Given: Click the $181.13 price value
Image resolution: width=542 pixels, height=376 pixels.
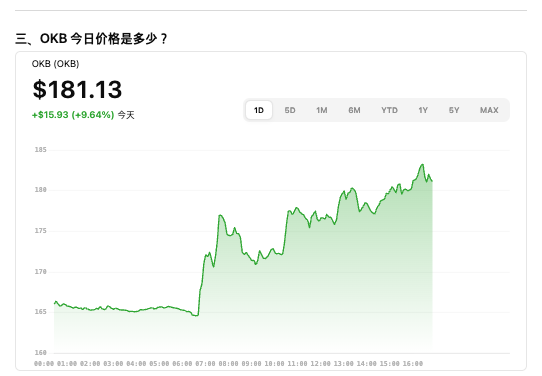Looking at the screenshot, I should [77, 90].
